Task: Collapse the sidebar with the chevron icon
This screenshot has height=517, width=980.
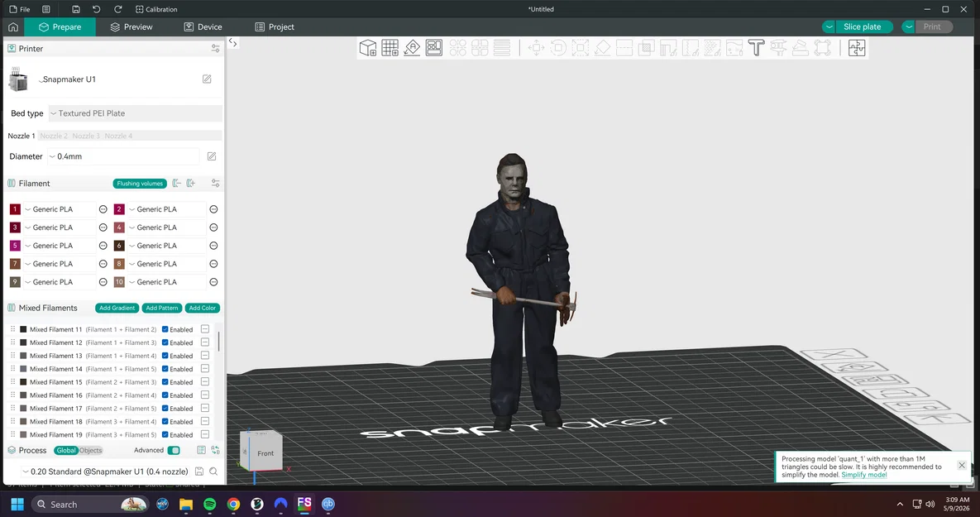Action: (232, 42)
